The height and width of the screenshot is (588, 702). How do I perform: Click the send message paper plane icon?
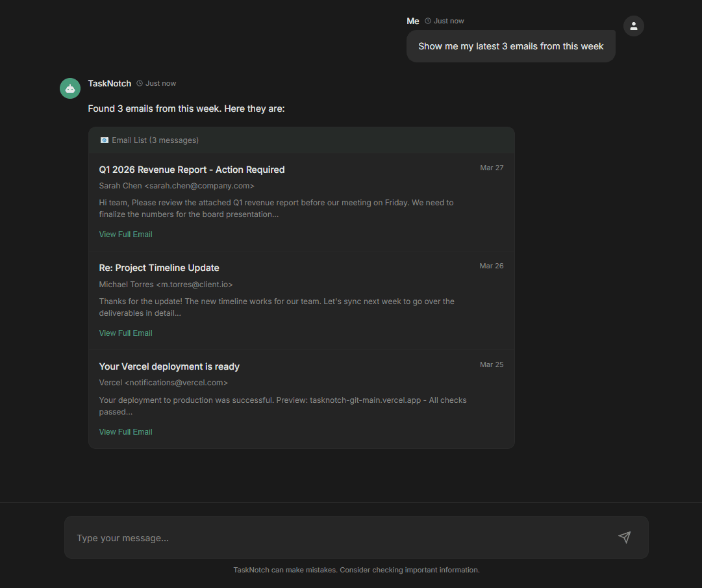(x=625, y=537)
